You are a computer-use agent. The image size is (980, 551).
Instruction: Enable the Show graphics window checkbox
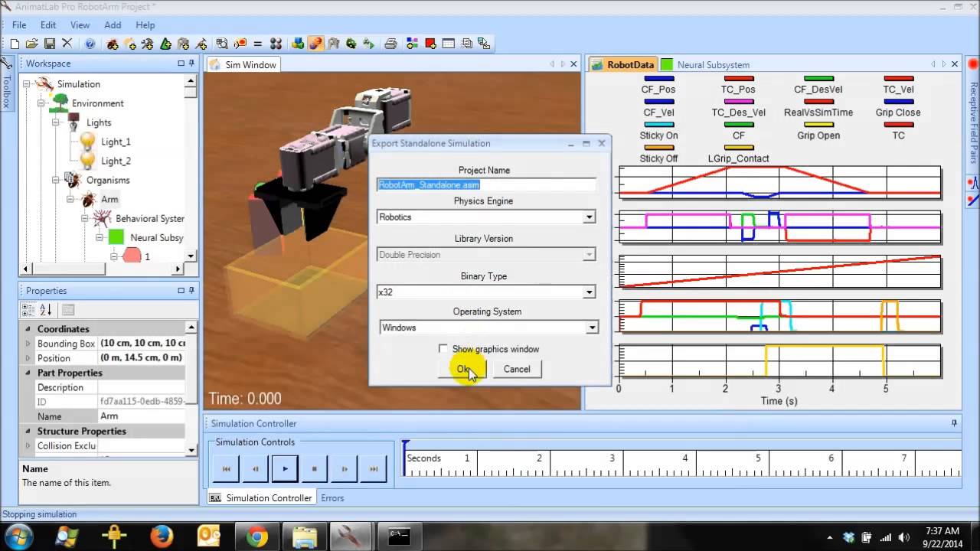[443, 349]
